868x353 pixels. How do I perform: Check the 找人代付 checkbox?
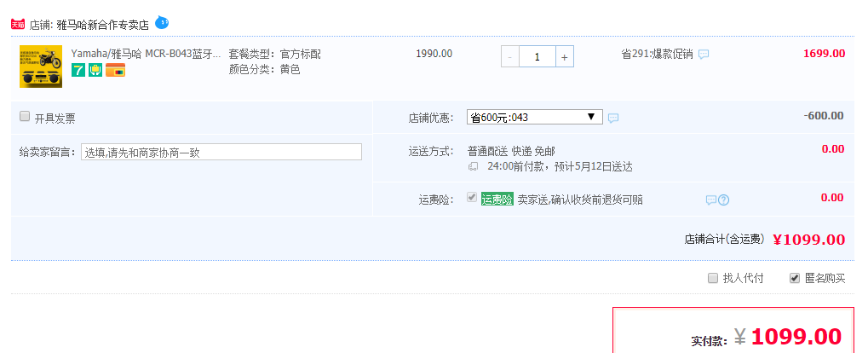coord(713,278)
